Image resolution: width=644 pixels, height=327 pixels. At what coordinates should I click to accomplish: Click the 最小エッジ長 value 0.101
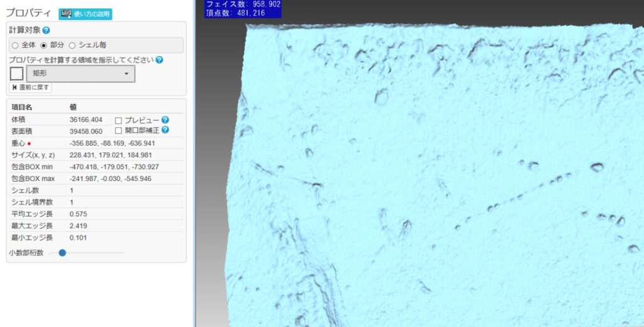[78, 238]
